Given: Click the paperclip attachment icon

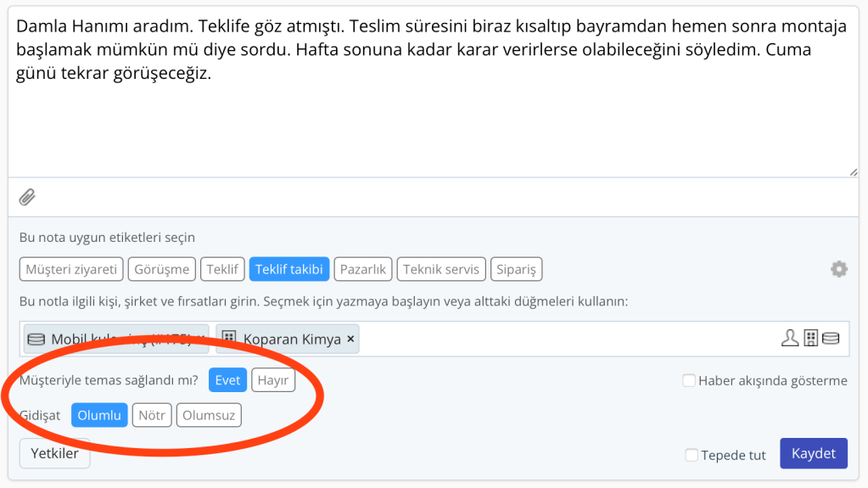Looking at the screenshot, I should 27,197.
